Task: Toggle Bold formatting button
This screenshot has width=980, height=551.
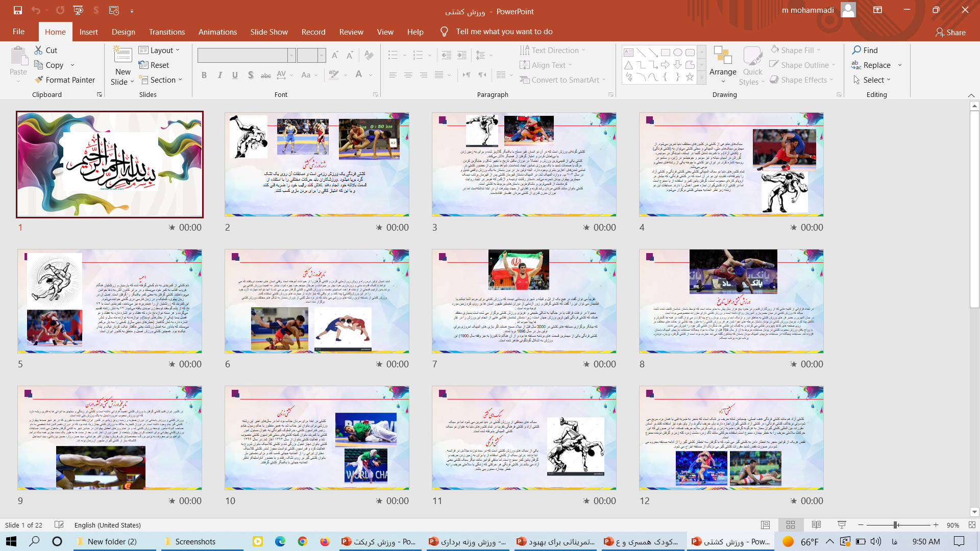Action: click(x=204, y=75)
